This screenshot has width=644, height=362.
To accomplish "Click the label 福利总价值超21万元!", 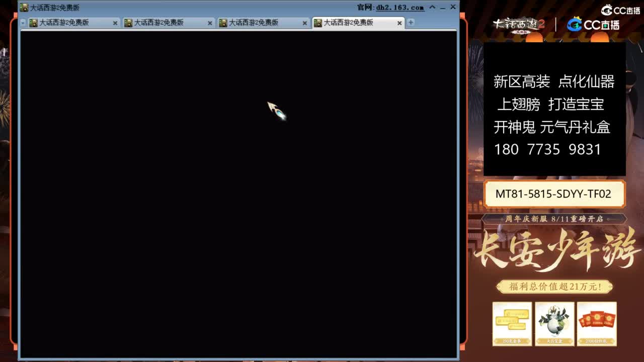I will click(x=554, y=287).
